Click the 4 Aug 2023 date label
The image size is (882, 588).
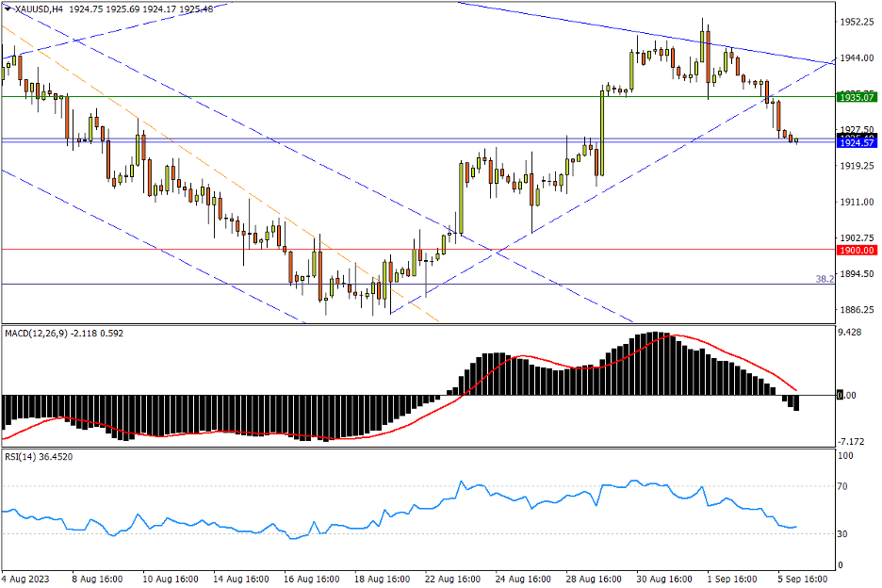point(27,579)
